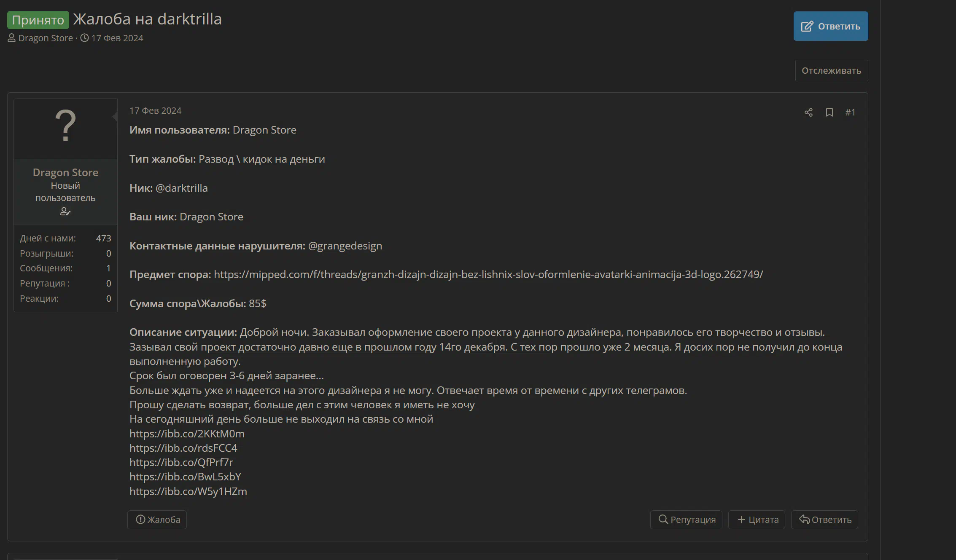The image size is (956, 560).
Task: Open the thread author link Dragon Store in header
Action: [46, 38]
